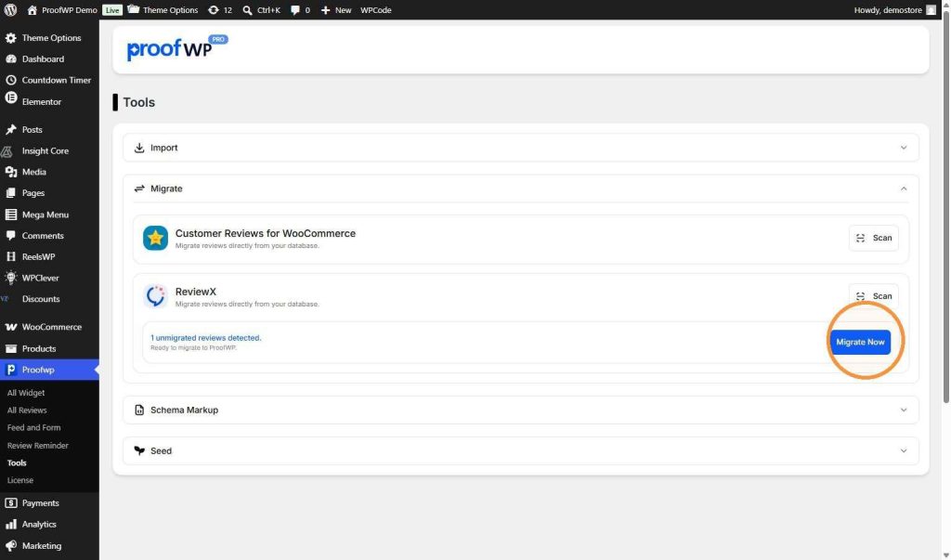The height and width of the screenshot is (560, 951).
Task: Click the 'ReviewX' title text
Action: (x=195, y=292)
